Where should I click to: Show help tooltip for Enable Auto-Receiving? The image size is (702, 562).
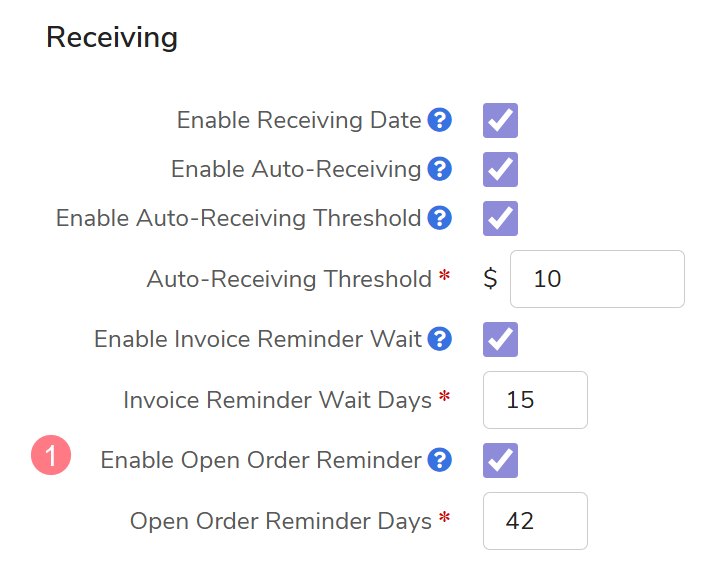click(440, 169)
